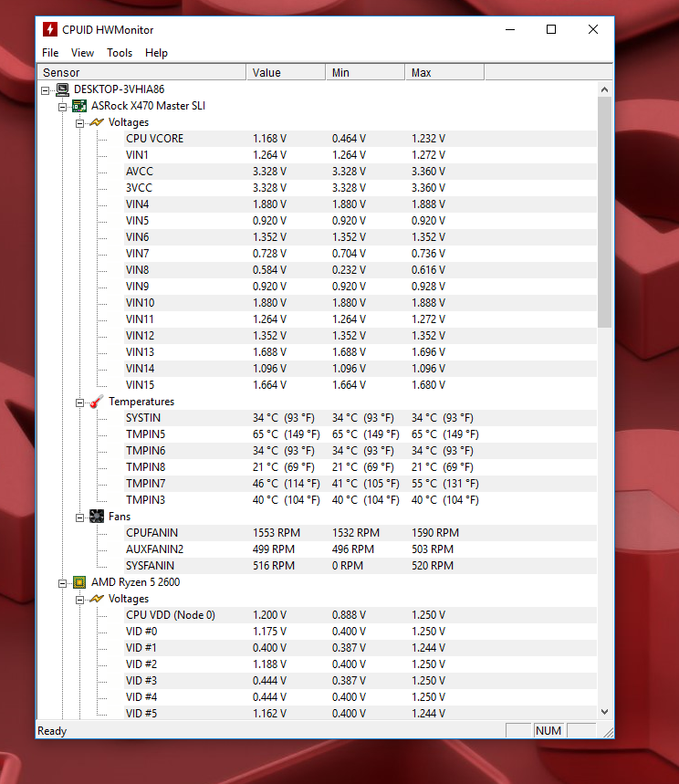The image size is (679, 784).
Task: Click the AMD Ryzen 5 2600 chip icon
Action: coord(79,582)
